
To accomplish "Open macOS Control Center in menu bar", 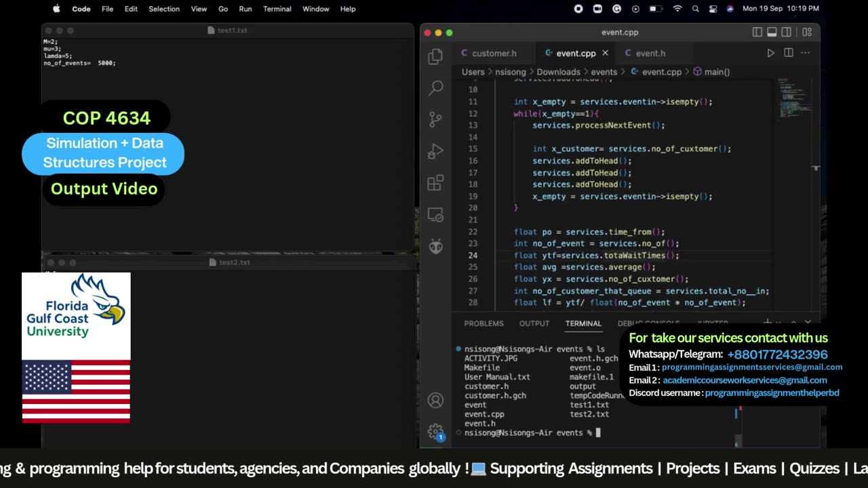I will click(x=712, y=9).
